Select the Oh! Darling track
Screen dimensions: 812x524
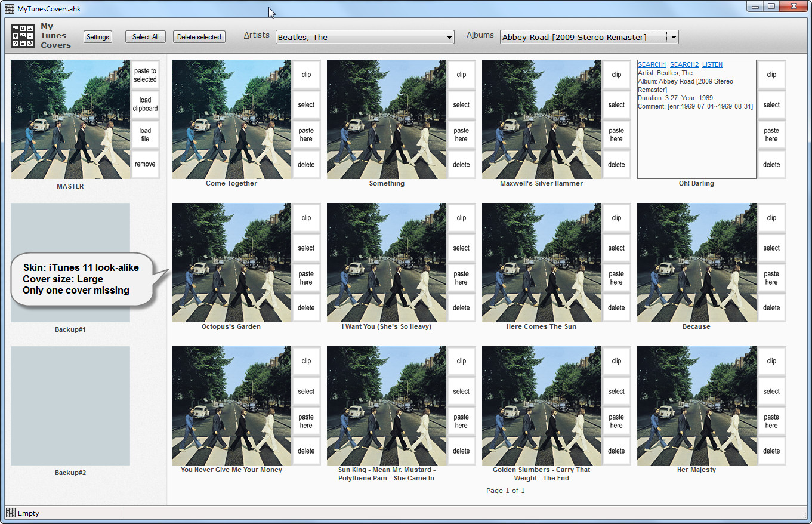pyautogui.click(x=771, y=104)
